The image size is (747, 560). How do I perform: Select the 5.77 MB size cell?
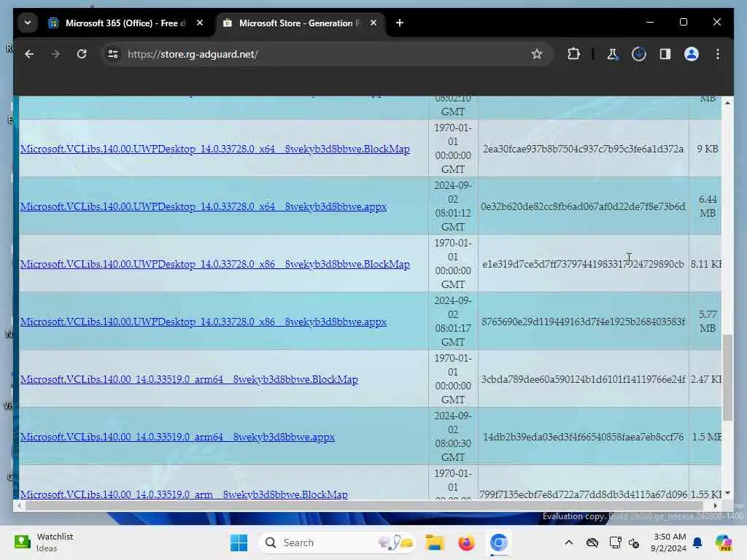708,322
